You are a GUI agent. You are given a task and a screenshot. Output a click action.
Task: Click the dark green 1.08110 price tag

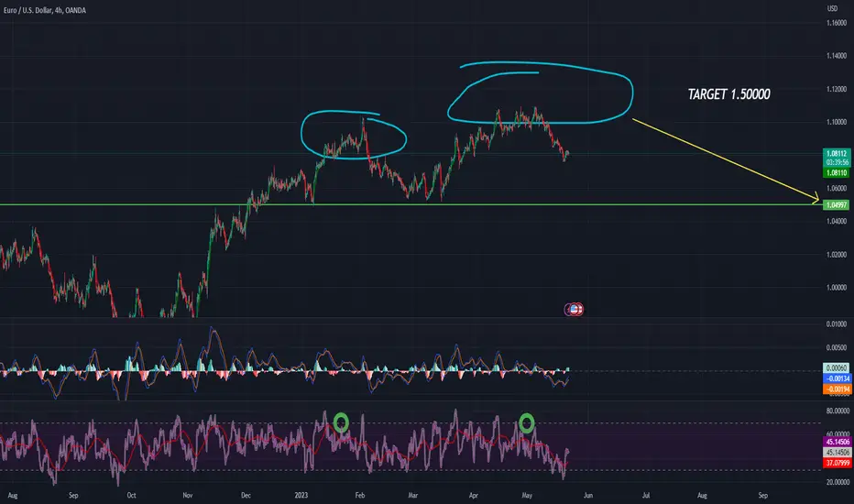coord(837,172)
